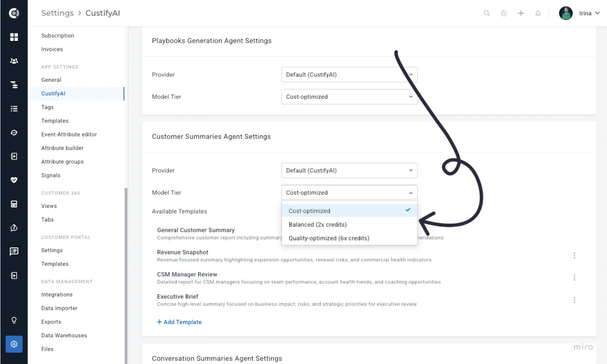Click the CSM Manager Review template name

(x=187, y=275)
